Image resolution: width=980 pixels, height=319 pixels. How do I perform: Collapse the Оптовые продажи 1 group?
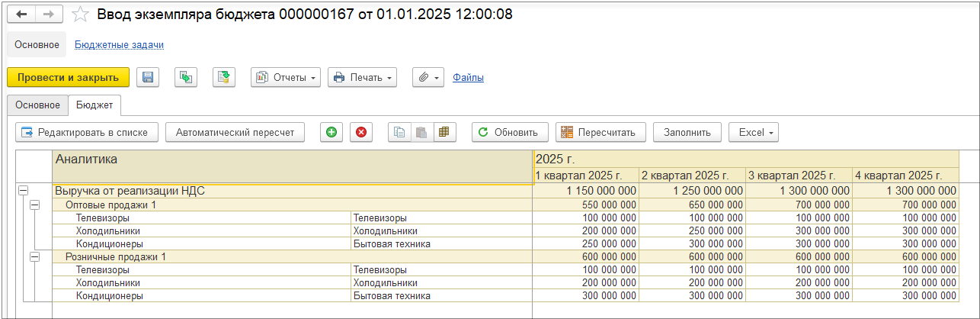pyautogui.click(x=34, y=205)
